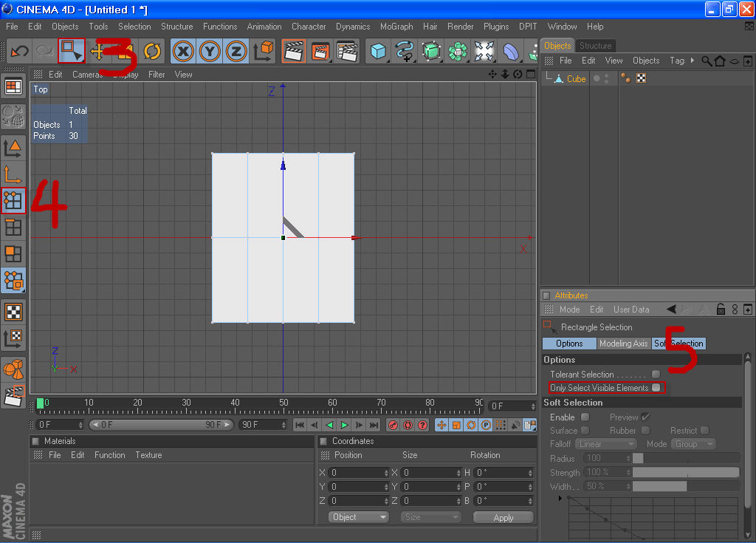Open the Character menu

point(309,27)
